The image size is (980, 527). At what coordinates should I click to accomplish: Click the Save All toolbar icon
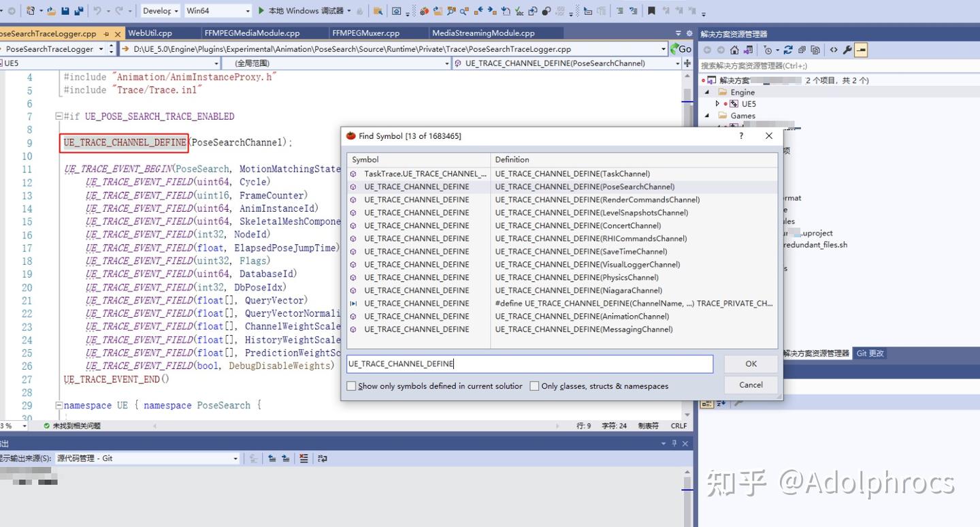pos(79,10)
